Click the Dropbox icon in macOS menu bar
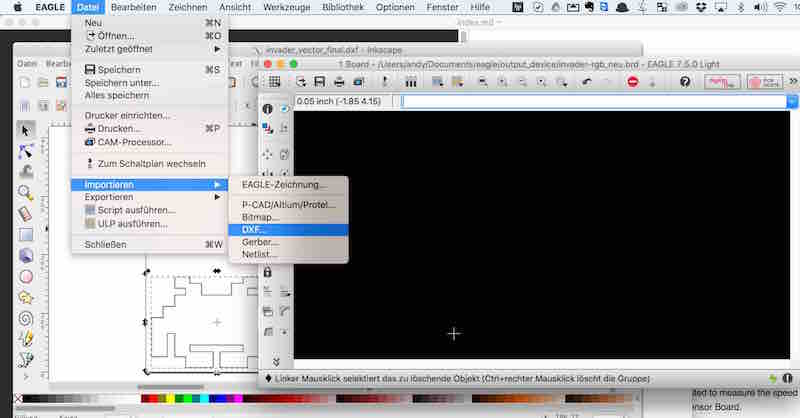Viewport: 800px width, 418px height. pyautogui.click(x=702, y=7)
